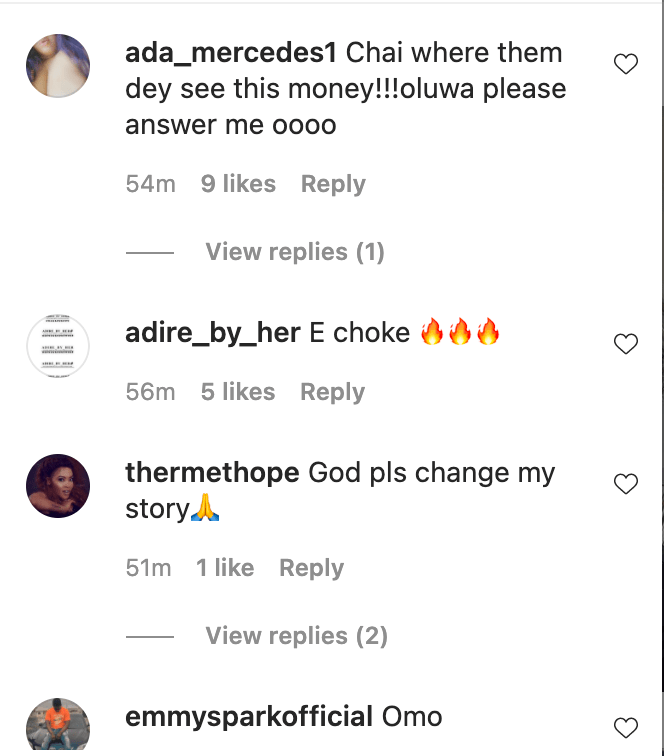Heart the thermethope comment
Image resolution: width=664 pixels, height=756 pixels.
625,485
